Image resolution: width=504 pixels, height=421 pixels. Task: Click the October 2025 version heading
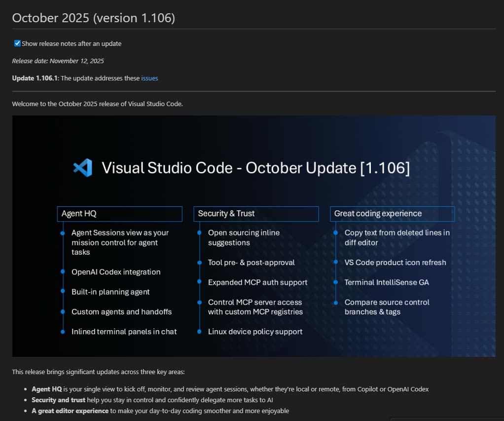[x=93, y=17]
